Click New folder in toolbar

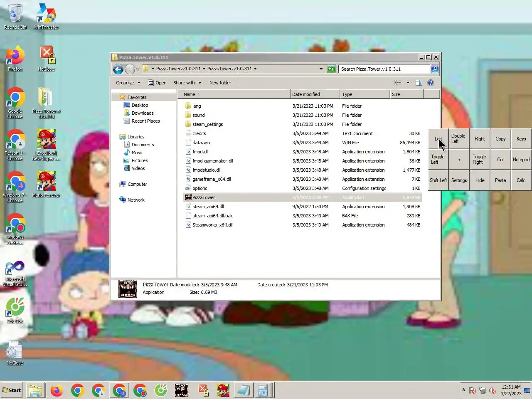tap(220, 83)
